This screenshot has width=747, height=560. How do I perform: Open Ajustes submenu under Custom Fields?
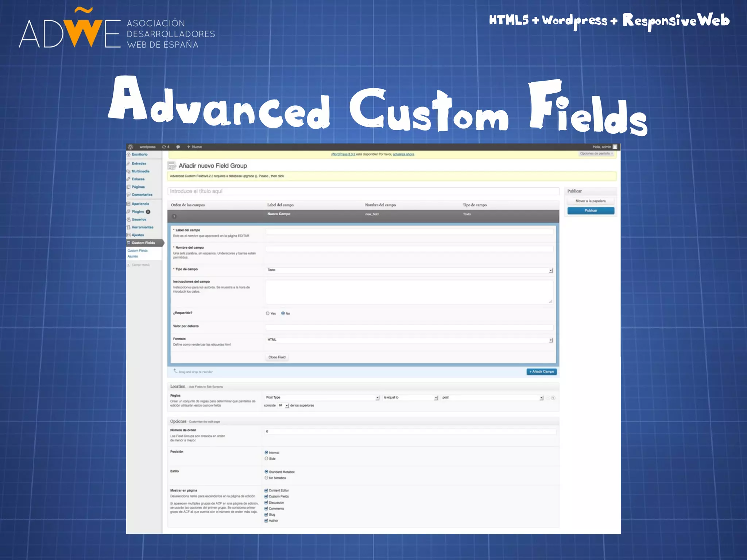tap(133, 257)
